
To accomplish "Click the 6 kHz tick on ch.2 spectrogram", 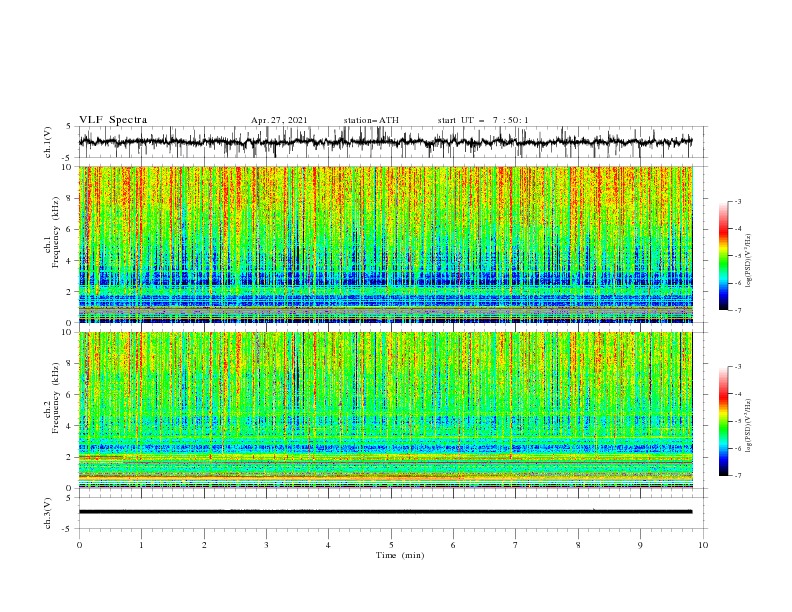I will [x=70, y=395].
